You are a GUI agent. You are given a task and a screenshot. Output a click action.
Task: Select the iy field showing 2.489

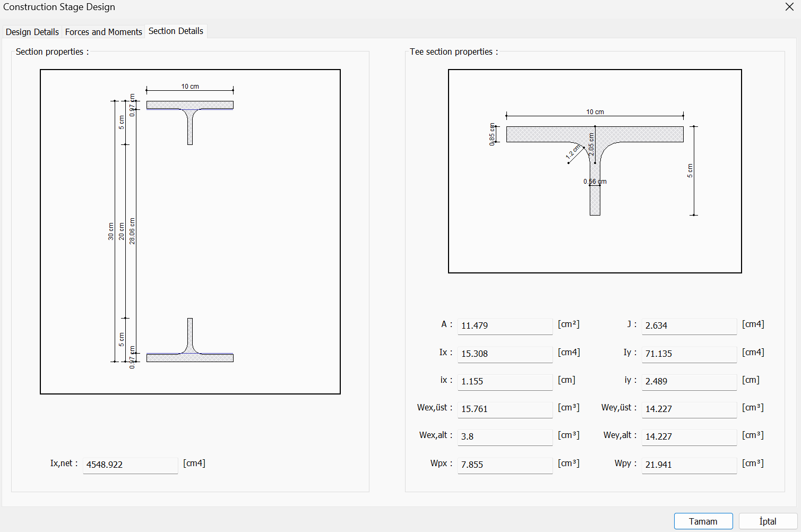[689, 382]
